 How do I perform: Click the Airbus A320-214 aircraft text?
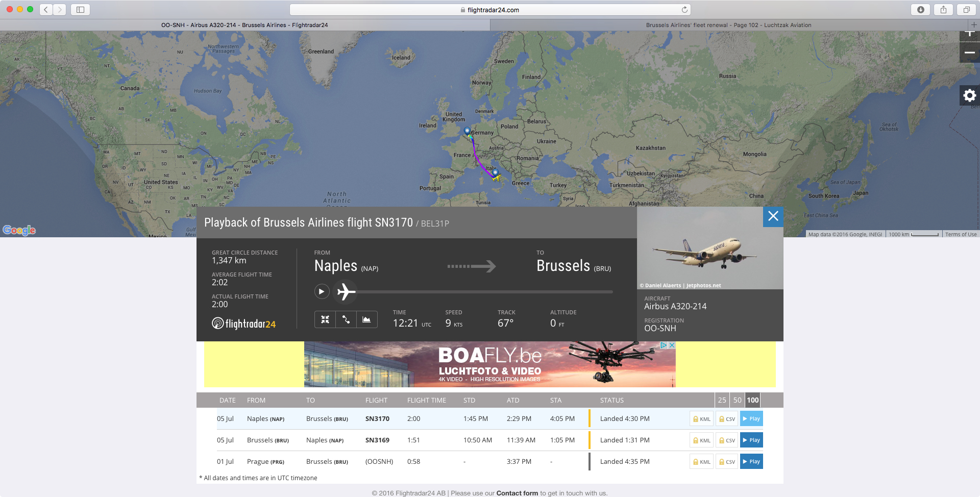point(675,307)
